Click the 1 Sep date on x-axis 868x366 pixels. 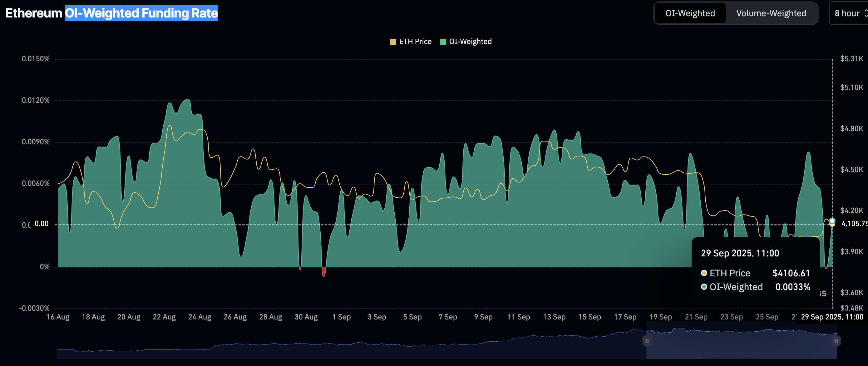[x=341, y=317]
